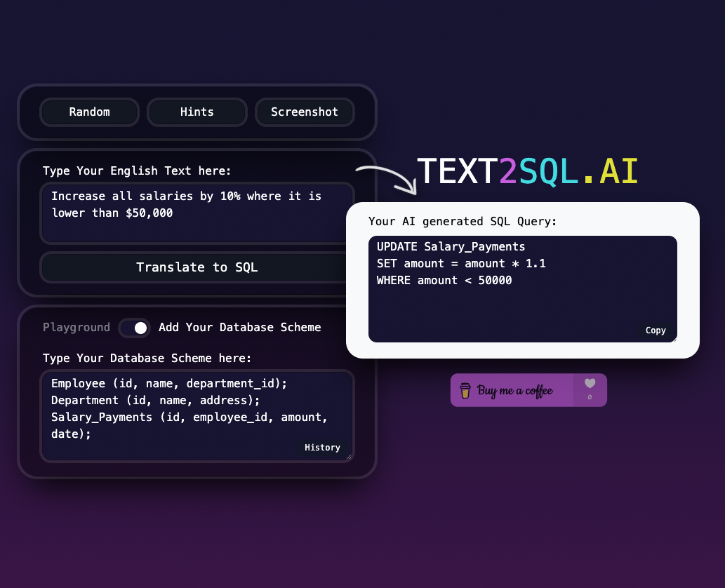Click the Add Your Database Scheme label
This screenshot has height=588, width=725.
click(x=239, y=328)
